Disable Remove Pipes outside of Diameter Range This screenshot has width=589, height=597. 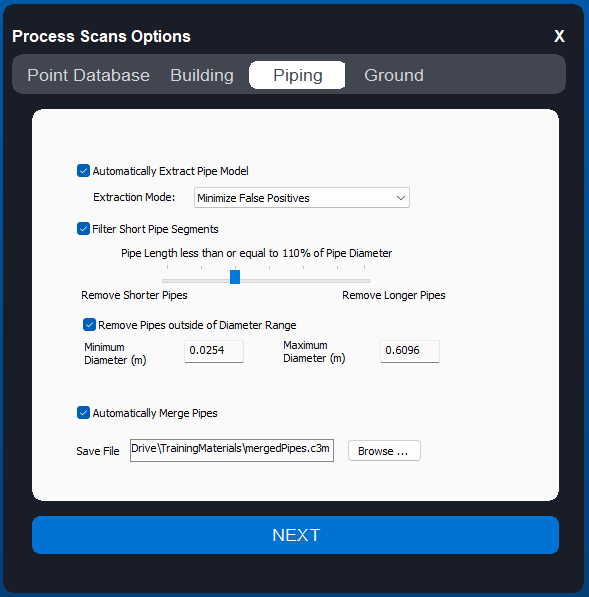click(89, 325)
